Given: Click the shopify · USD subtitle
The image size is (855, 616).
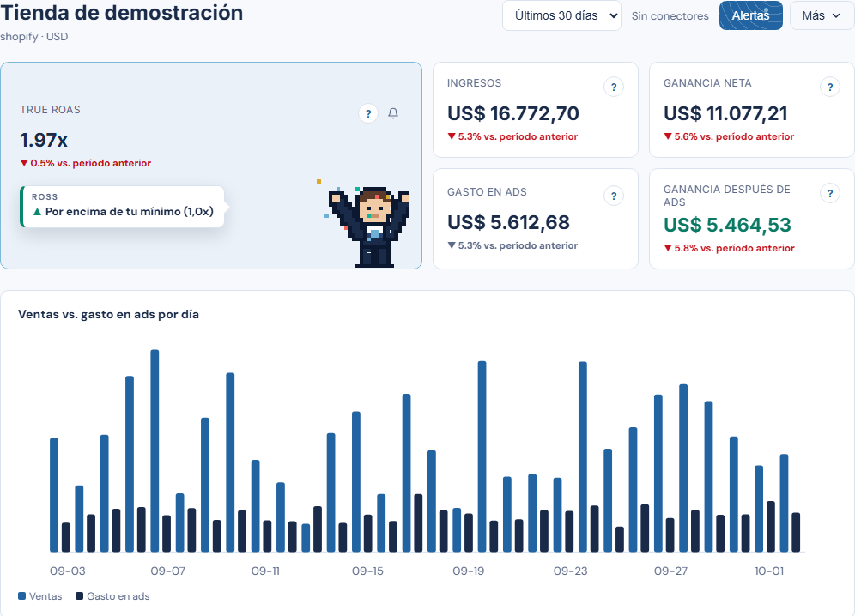Looking at the screenshot, I should (33, 37).
